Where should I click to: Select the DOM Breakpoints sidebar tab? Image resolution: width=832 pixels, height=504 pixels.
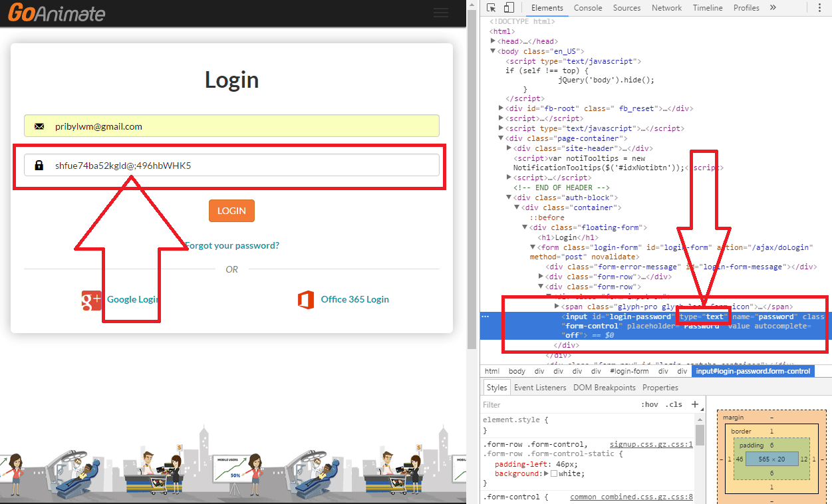point(605,388)
